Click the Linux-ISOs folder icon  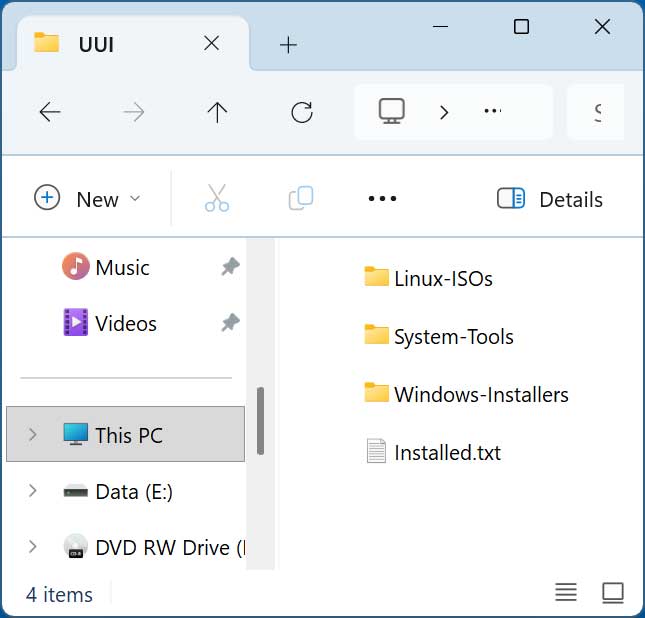click(376, 276)
